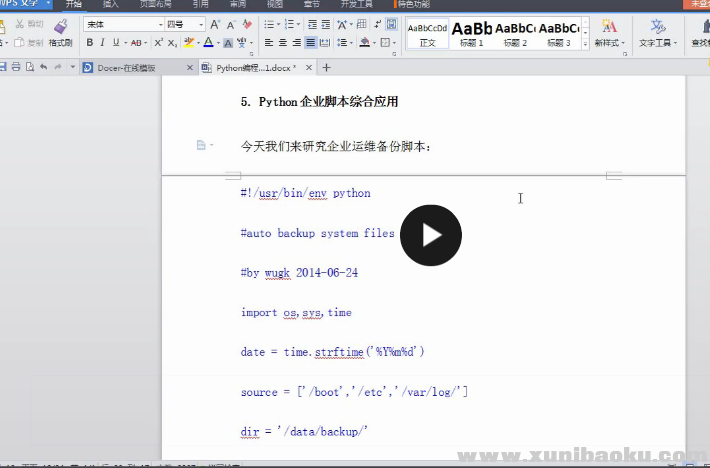Open the Insert (插入) ribbon tab
The height and width of the screenshot is (468, 710).
(110, 5)
